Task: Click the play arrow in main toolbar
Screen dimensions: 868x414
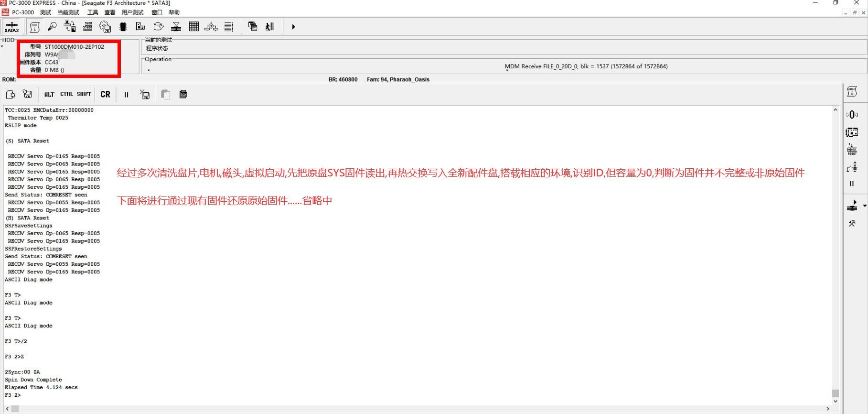Action: coord(293,27)
